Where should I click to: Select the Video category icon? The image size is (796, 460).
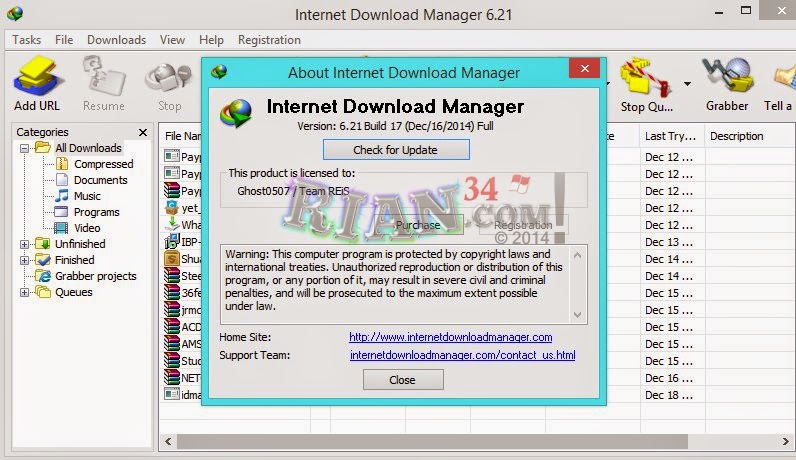tap(61, 228)
